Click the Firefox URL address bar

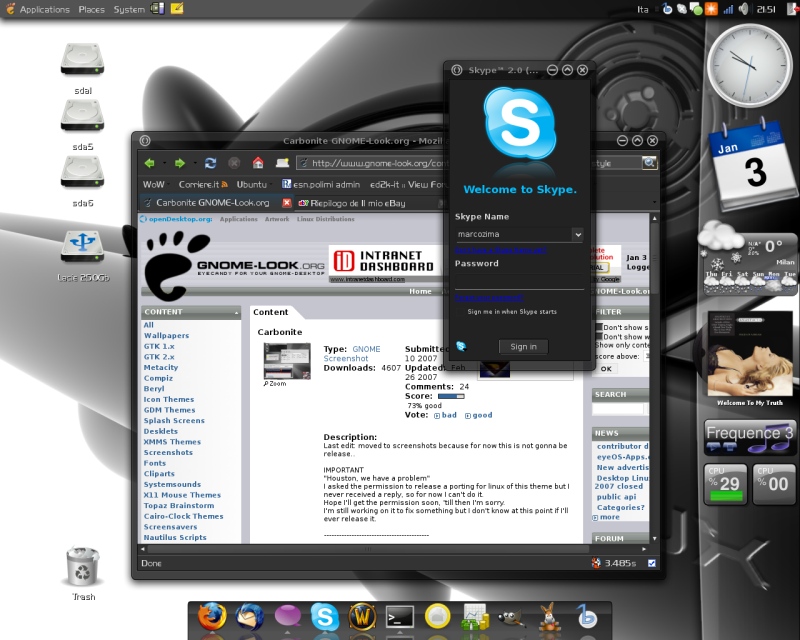click(x=372, y=163)
